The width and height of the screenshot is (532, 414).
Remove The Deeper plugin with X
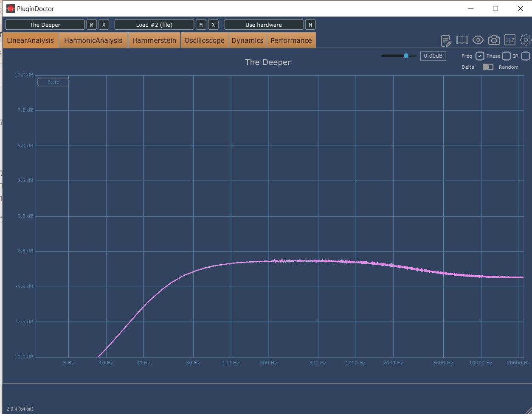point(104,25)
